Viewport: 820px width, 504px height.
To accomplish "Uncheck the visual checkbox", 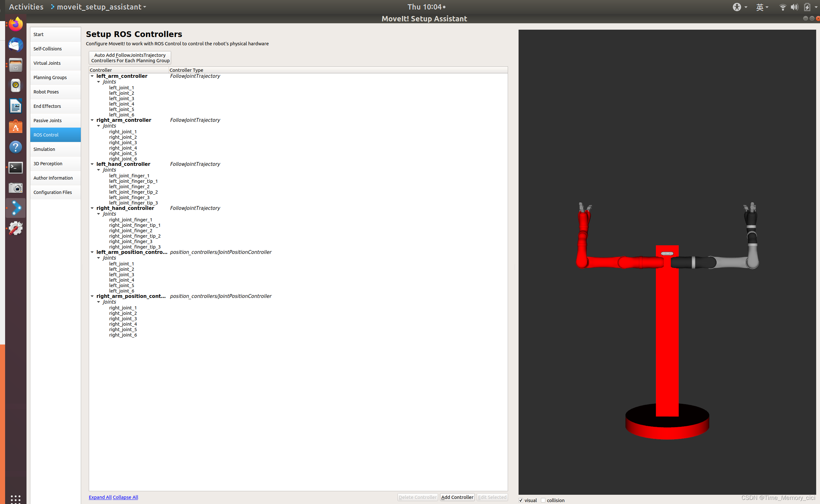I will 521,500.
